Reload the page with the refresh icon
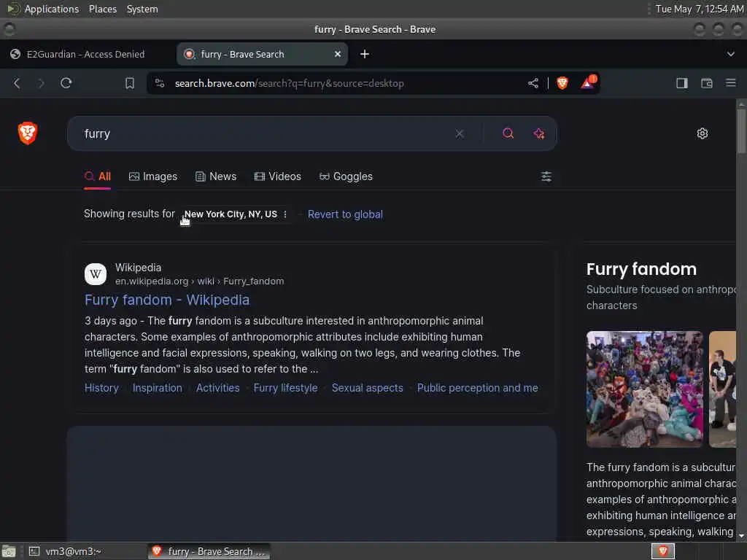The width and height of the screenshot is (747, 560). tap(66, 83)
